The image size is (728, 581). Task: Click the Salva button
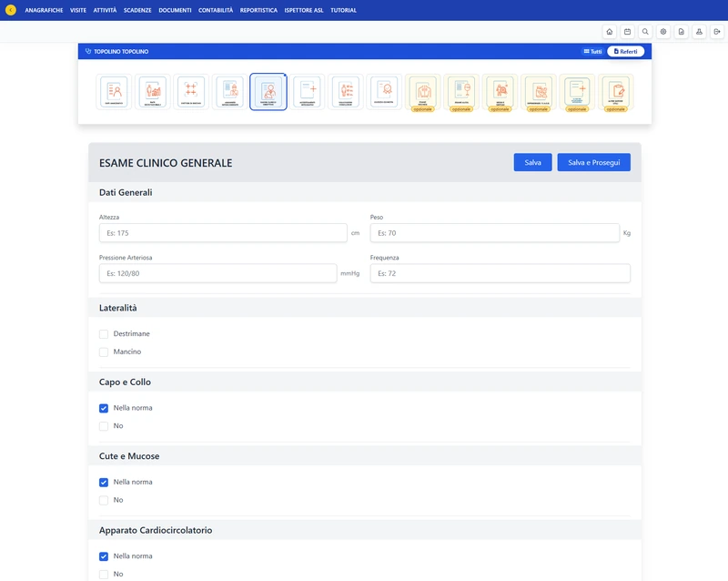533,162
